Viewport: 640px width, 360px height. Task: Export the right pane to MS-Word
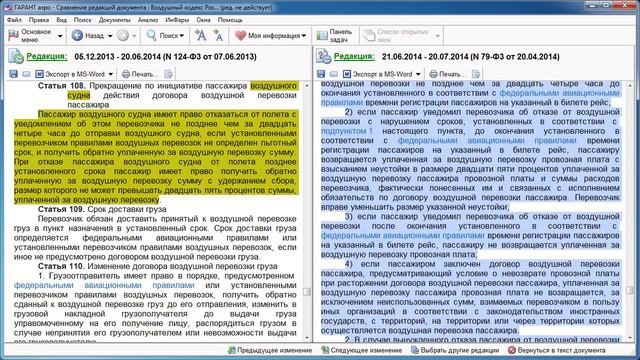[377, 74]
